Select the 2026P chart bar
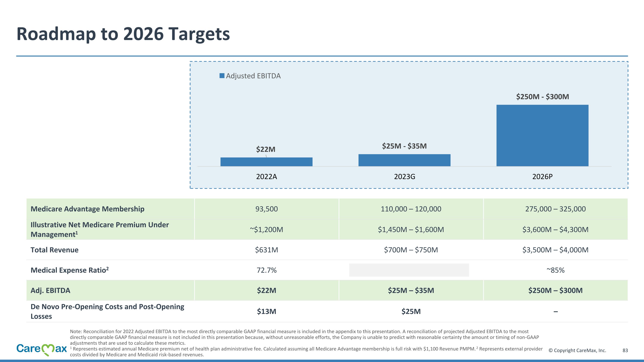Viewport: 644px width, 362px height. [x=542, y=135]
